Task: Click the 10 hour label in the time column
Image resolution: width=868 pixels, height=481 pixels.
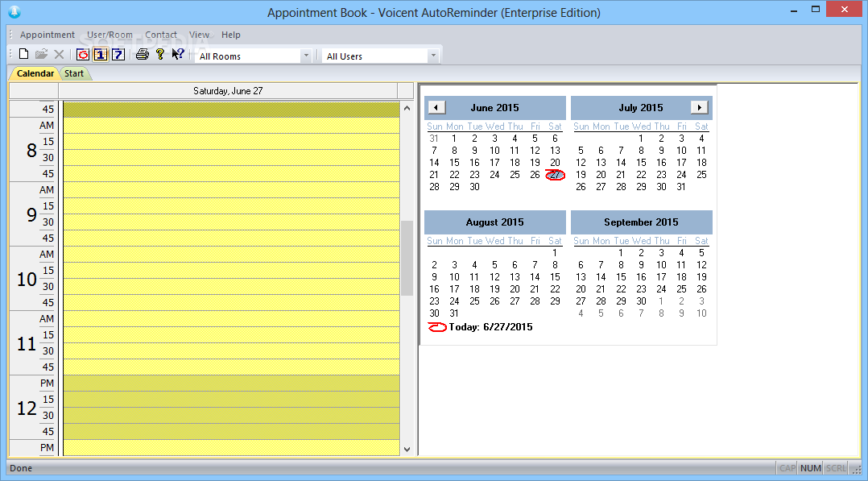Action: 27,279
